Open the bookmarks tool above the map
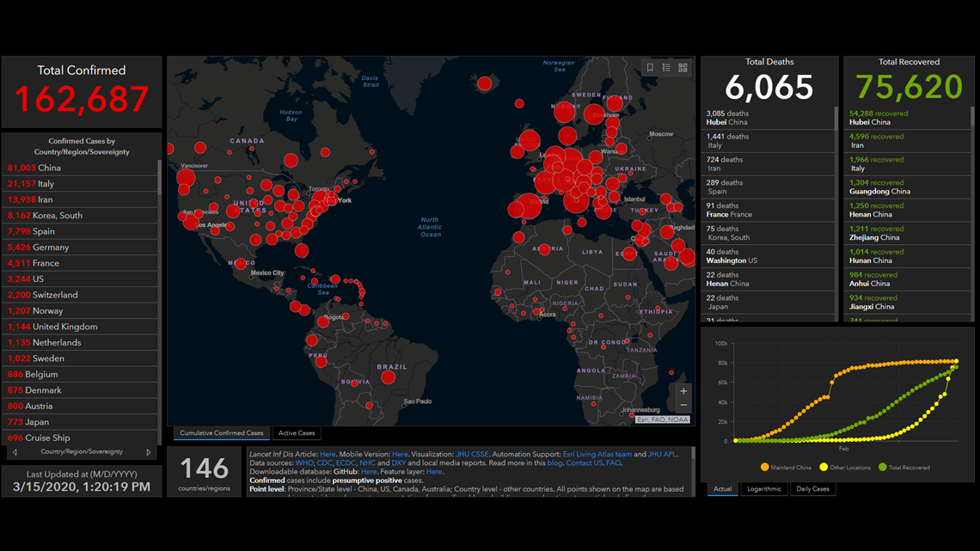Image resolution: width=980 pixels, height=551 pixels. (650, 68)
